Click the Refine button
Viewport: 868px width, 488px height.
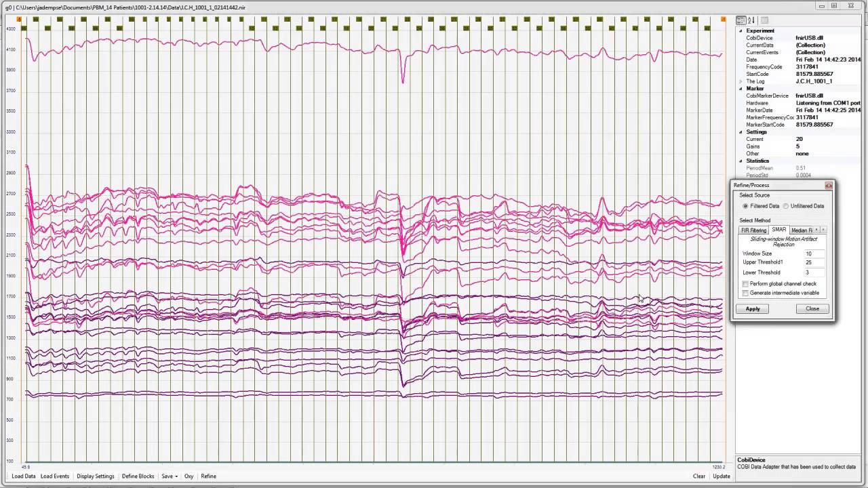pyautogui.click(x=209, y=476)
